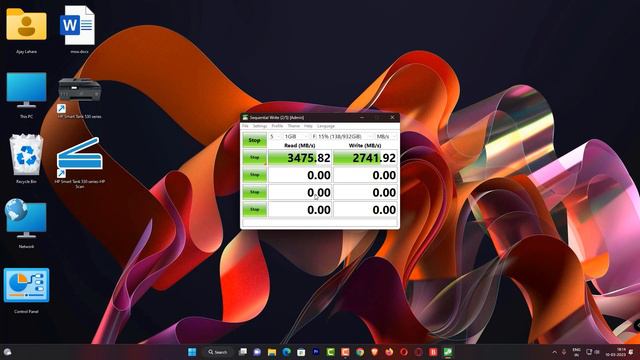Viewport: 640px width, 360px height.
Task: Launch Google Chrome from the taskbar
Action: (360, 352)
